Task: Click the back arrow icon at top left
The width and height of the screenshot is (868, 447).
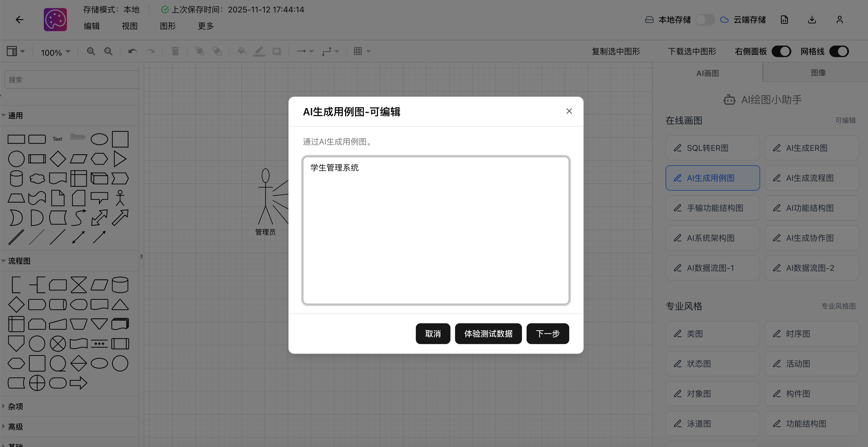Action: click(x=20, y=20)
